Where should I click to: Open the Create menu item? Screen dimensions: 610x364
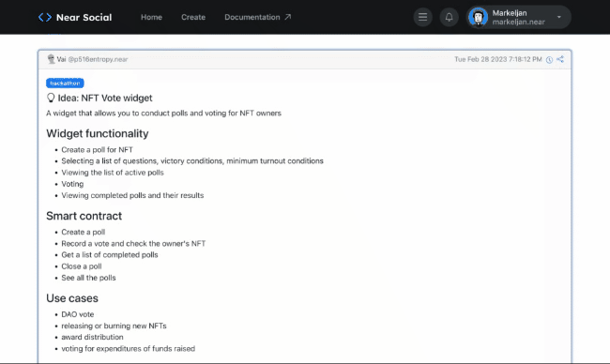[193, 17]
